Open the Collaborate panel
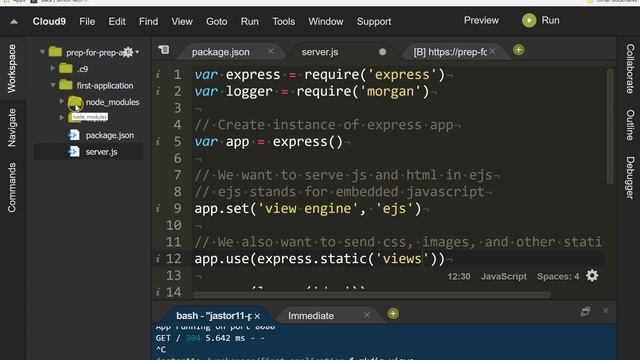Image resolution: width=640 pixels, height=360 pixels. (630, 69)
